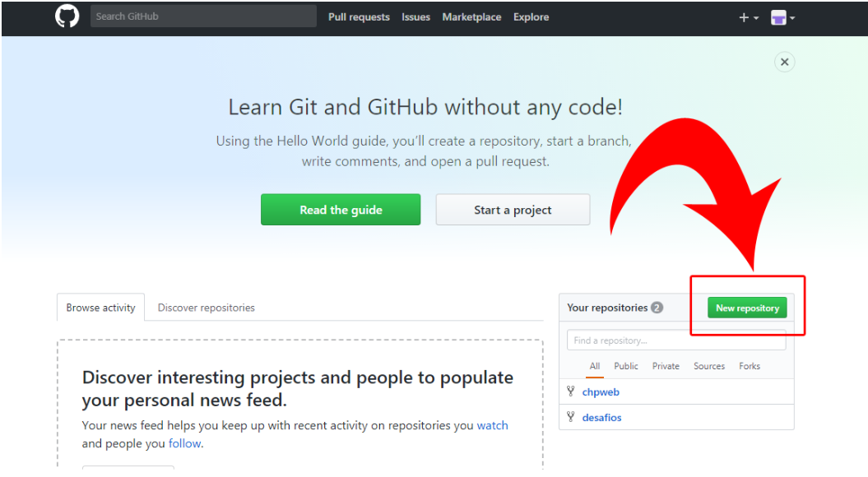The height and width of the screenshot is (477, 868).
Task: Open Pull requests in the header
Action: pyautogui.click(x=359, y=17)
